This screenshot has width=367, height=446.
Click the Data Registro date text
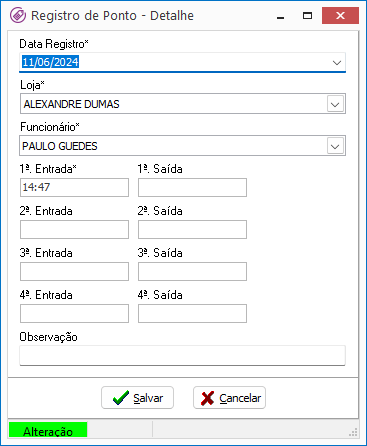[50, 62]
